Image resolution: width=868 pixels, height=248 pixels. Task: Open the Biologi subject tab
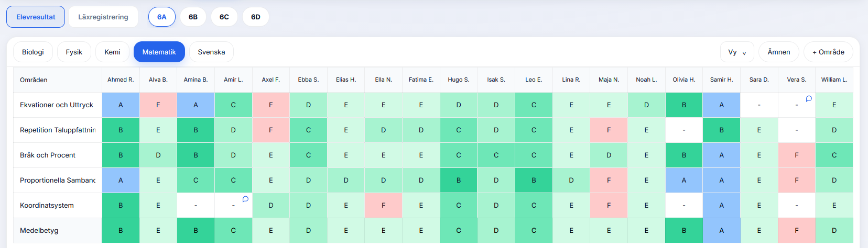[x=33, y=52]
